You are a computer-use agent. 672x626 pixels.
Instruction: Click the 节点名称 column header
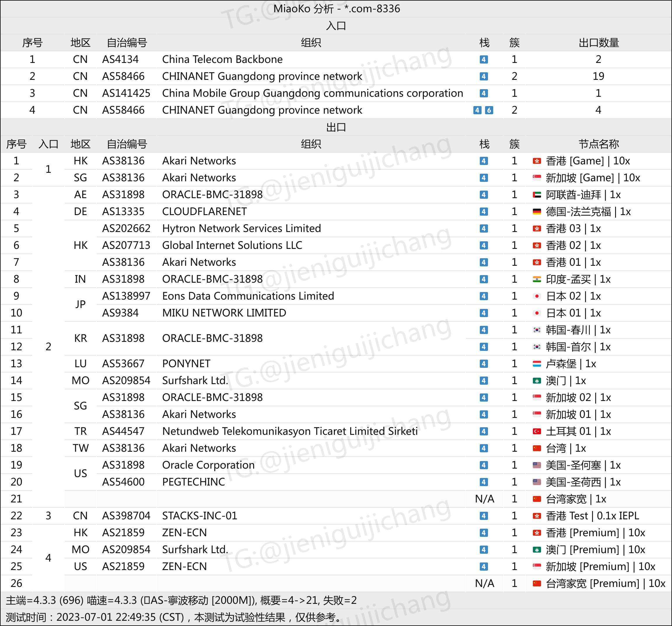(599, 144)
